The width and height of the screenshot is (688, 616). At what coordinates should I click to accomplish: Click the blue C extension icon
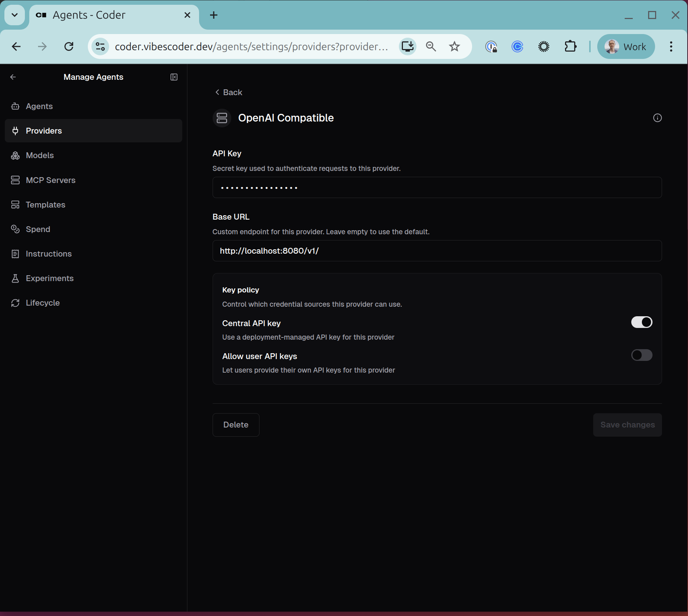pos(517,46)
